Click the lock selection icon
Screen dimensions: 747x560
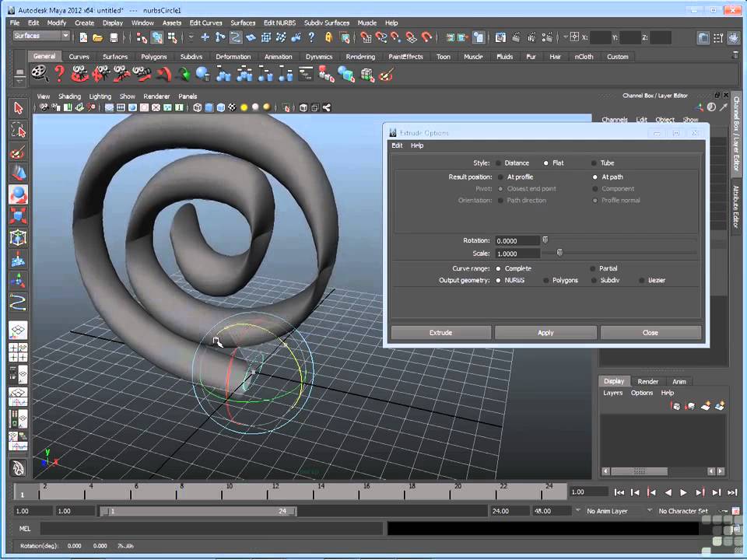[x=328, y=37]
